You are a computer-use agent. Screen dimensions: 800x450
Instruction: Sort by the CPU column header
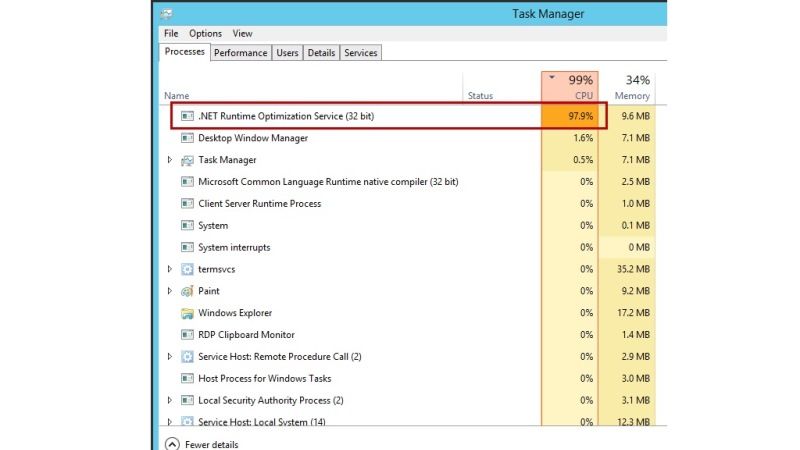[570, 87]
